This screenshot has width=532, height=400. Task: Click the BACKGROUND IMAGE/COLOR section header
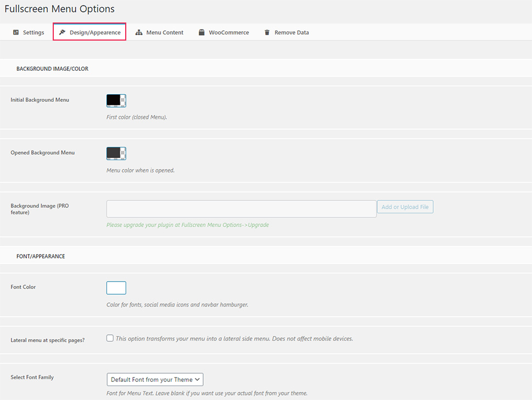52,69
